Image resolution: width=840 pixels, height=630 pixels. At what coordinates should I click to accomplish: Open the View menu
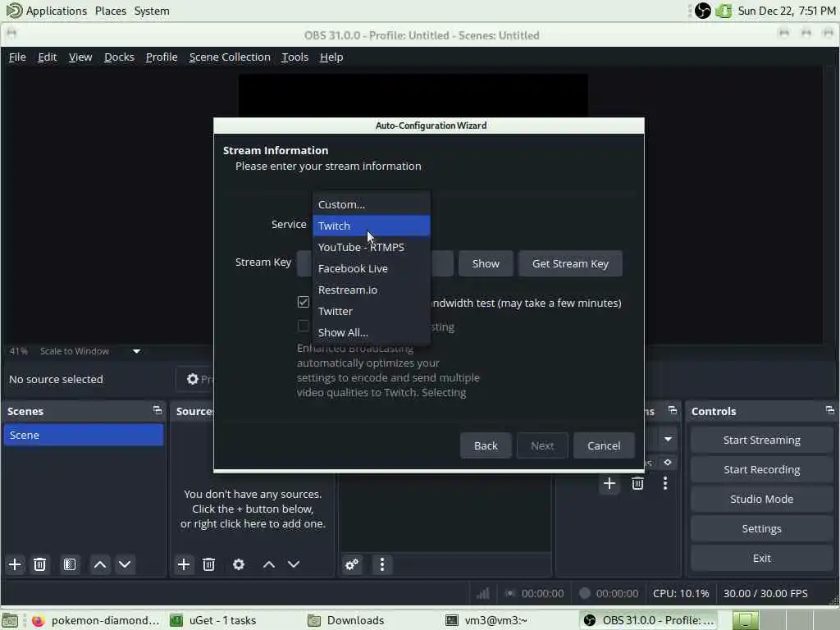pyautogui.click(x=80, y=57)
